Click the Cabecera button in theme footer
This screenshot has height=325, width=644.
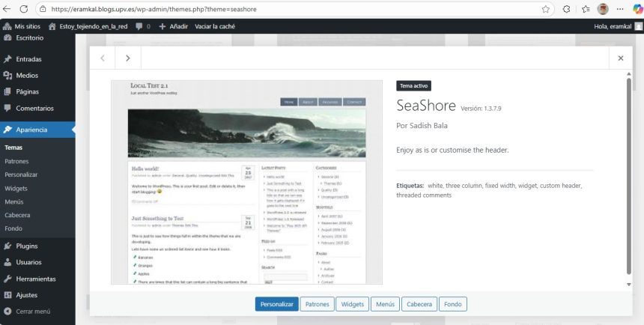tap(419, 304)
